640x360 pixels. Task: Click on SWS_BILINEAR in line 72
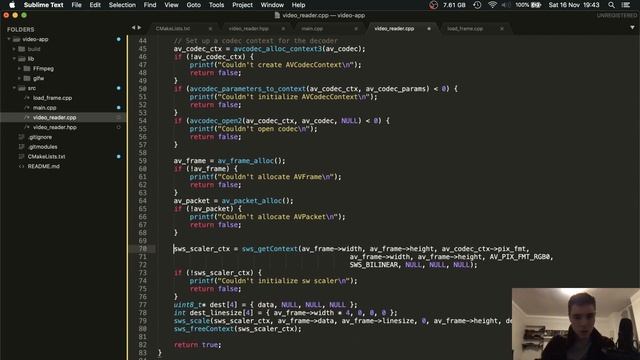(373, 264)
